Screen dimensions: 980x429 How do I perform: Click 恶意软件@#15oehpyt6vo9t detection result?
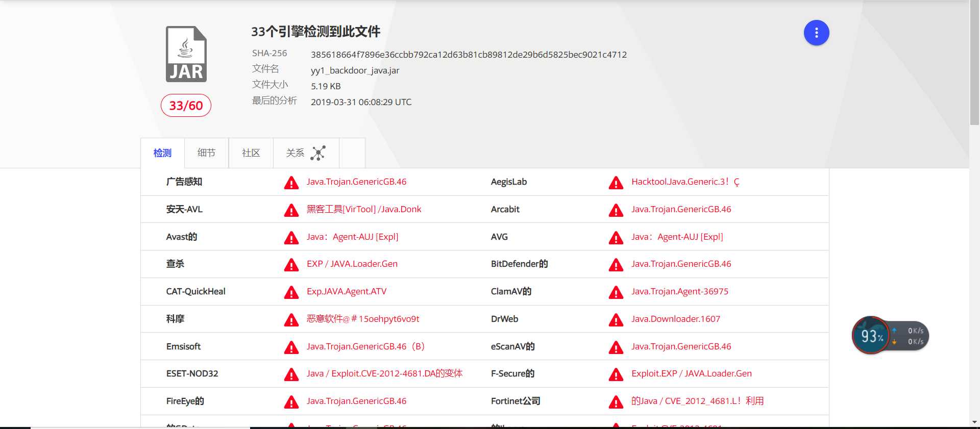coord(363,319)
